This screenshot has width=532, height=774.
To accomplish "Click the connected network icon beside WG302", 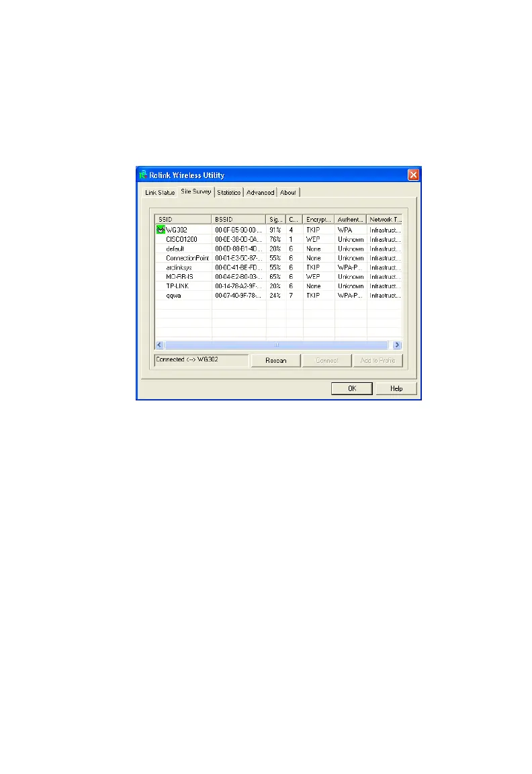I will (x=161, y=230).
